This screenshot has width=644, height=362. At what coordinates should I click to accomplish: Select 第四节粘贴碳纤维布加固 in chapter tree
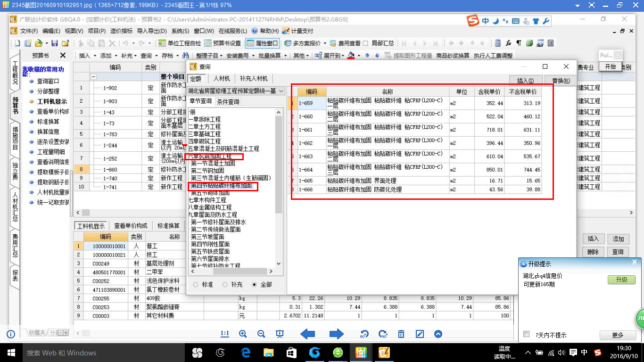(221, 186)
